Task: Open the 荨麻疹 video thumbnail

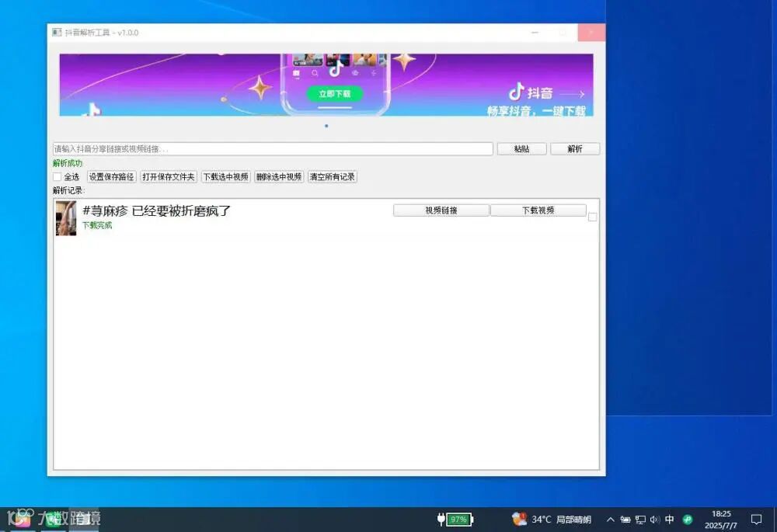Action: pos(66,218)
